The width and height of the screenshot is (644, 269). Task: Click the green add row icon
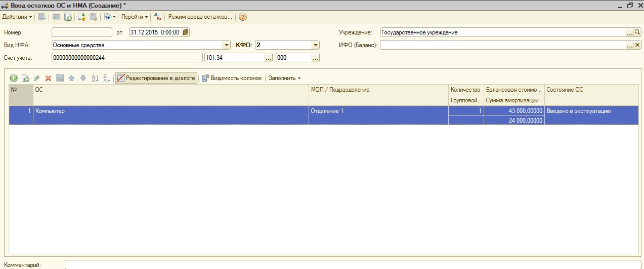coord(14,79)
